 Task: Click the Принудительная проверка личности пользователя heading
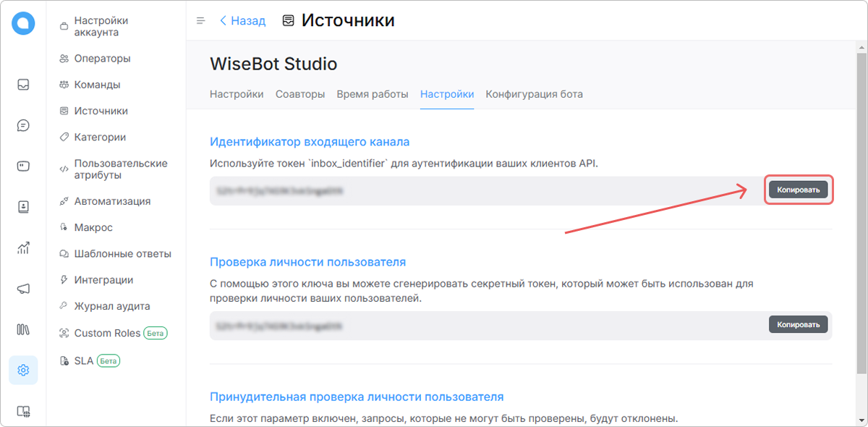pos(357,397)
